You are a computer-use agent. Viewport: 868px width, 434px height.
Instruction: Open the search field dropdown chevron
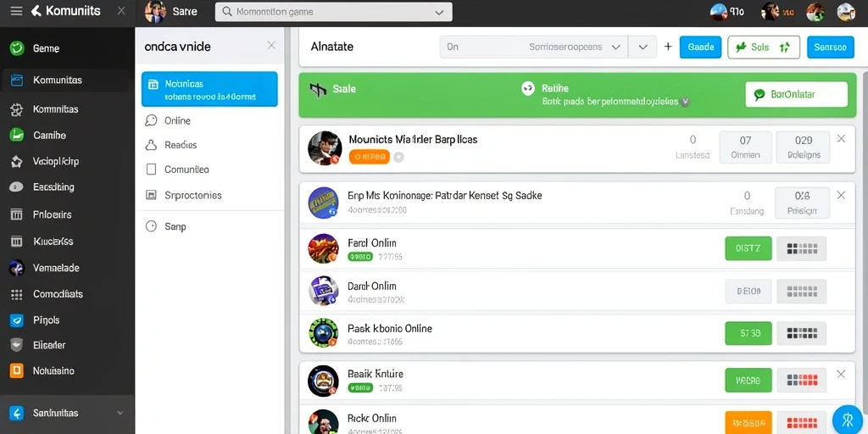[x=440, y=12]
